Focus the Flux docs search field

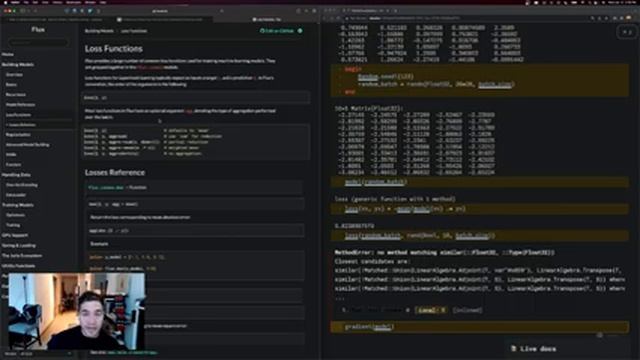tap(38, 42)
